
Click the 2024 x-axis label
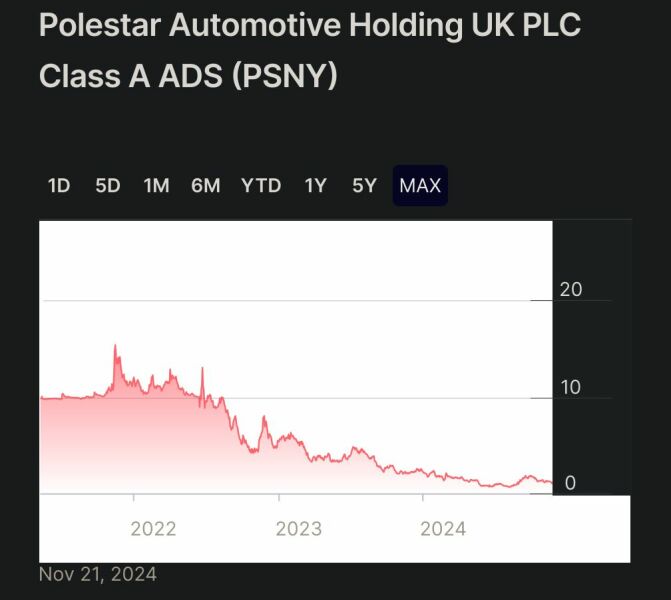[x=443, y=528]
